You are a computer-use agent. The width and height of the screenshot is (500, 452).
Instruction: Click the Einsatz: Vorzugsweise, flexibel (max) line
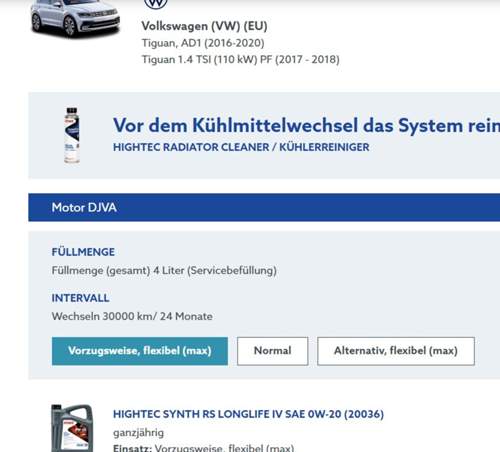204,448
